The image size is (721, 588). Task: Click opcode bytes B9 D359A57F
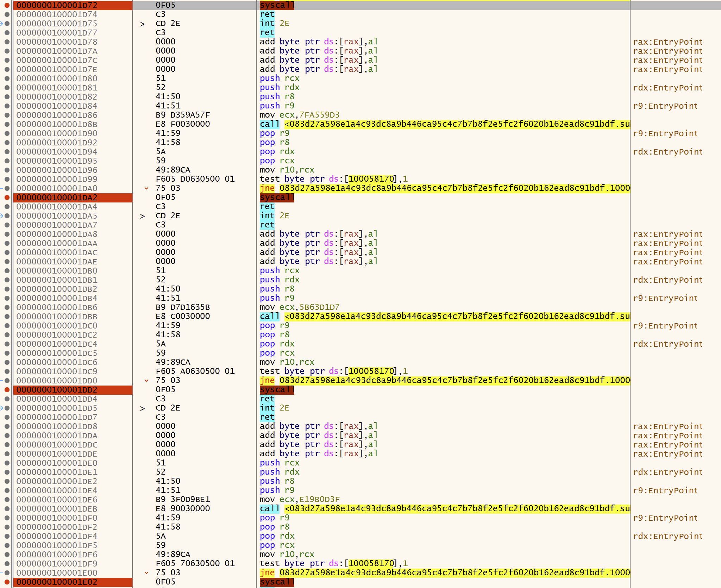coord(183,115)
